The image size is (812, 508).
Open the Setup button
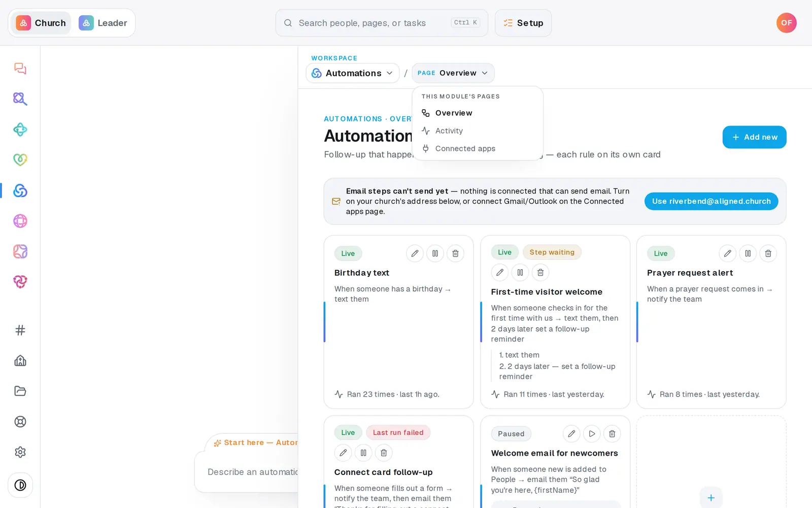coord(523,23)
